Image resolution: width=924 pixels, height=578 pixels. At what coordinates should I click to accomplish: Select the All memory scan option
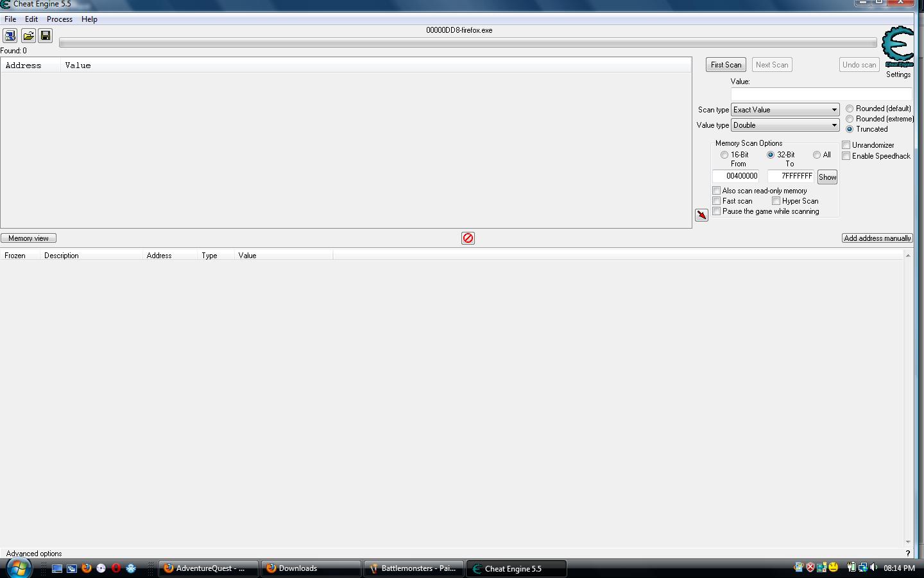point(817,155)
